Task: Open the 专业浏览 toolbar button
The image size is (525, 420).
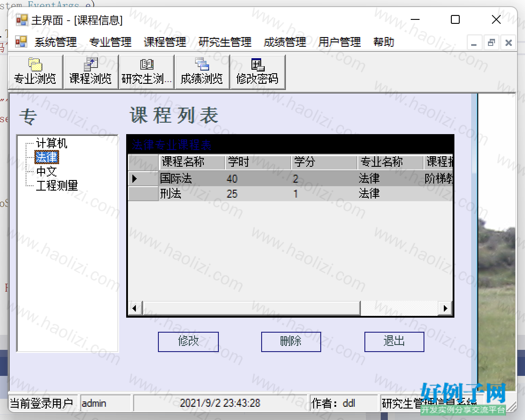Action: [x=35, y=72]
